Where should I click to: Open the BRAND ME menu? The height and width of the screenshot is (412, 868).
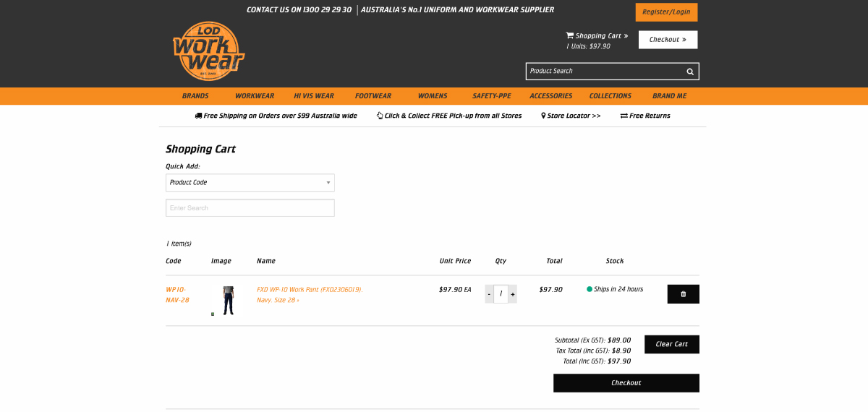pos(670,96)
